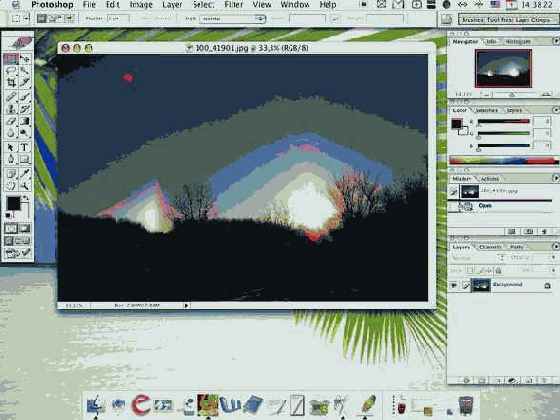This screenshot has width=560, height=420.
Task: Select the Gradient tool
Action: [x=25, y=121]
